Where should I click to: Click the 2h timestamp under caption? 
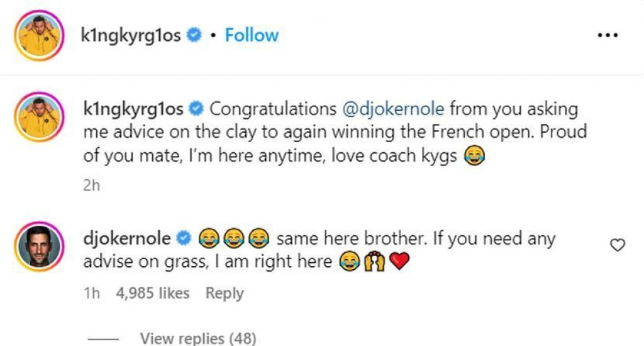click(91, 186)
